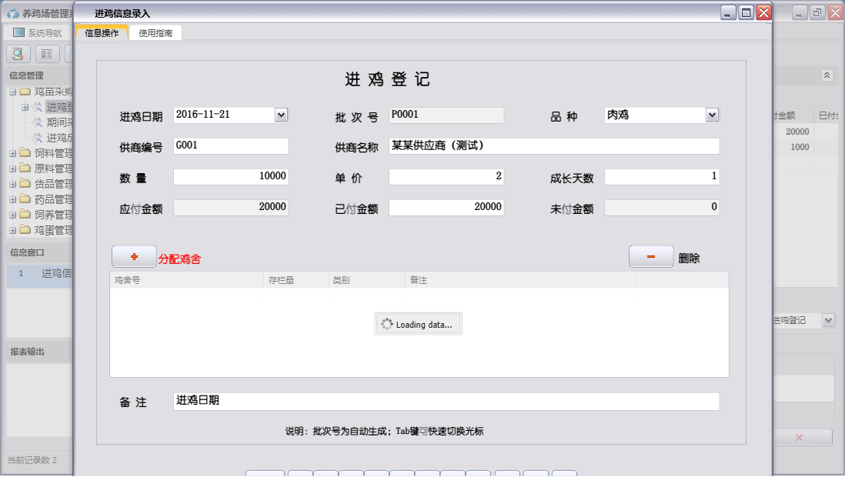Select the 进鸡登记 tool icon in the tree
845x504 pixels.
[39, 107]
